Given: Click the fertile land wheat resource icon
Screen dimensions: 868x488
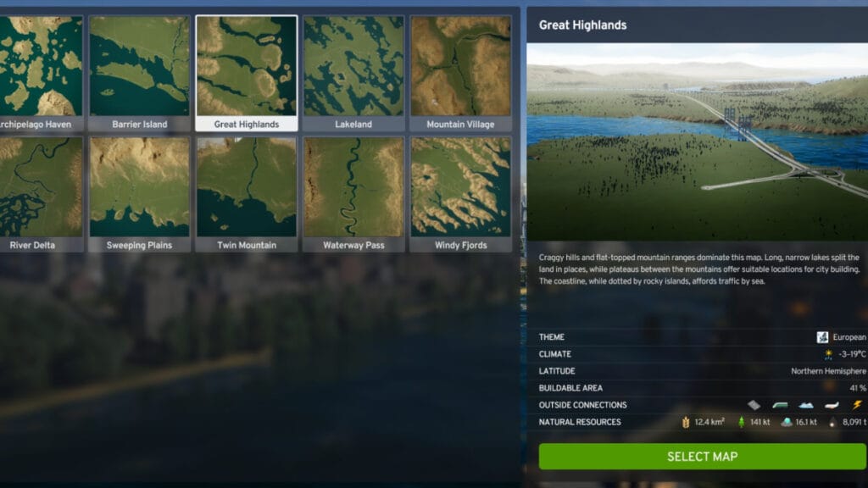Looking at the screenshot, I should tap(686, 421).
